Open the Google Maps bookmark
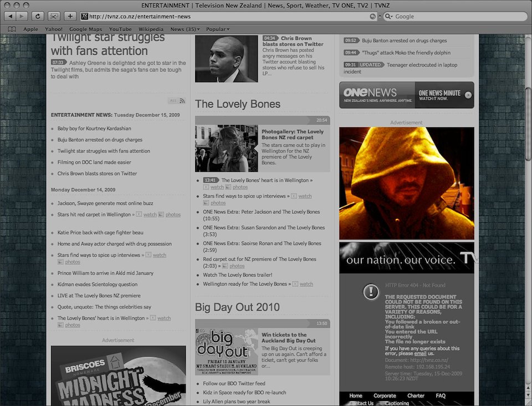 click(85, 29)
